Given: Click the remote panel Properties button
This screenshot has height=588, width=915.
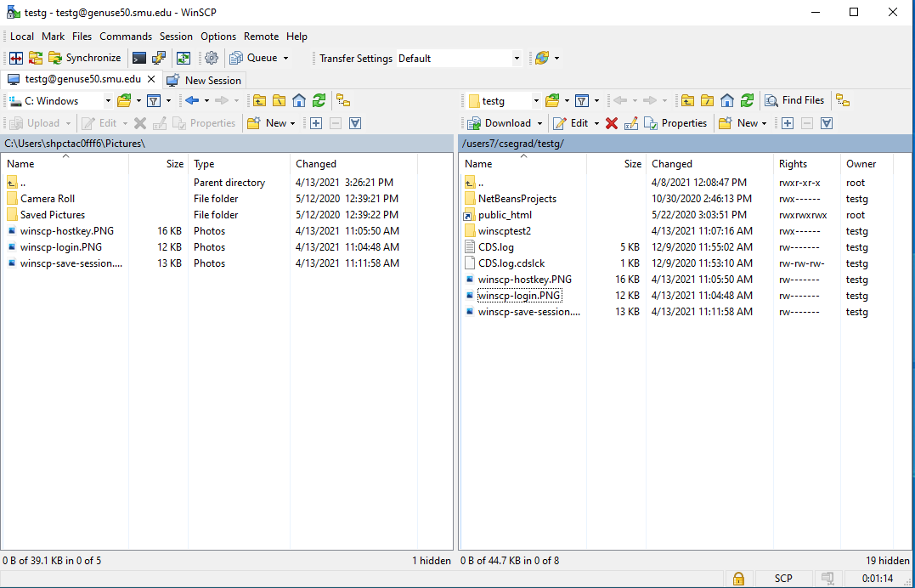Looking at the screenshot, I should [675, 123].
